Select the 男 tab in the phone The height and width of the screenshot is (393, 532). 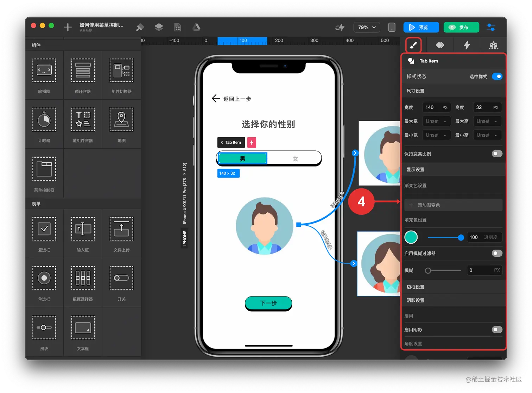pos(242,158)
